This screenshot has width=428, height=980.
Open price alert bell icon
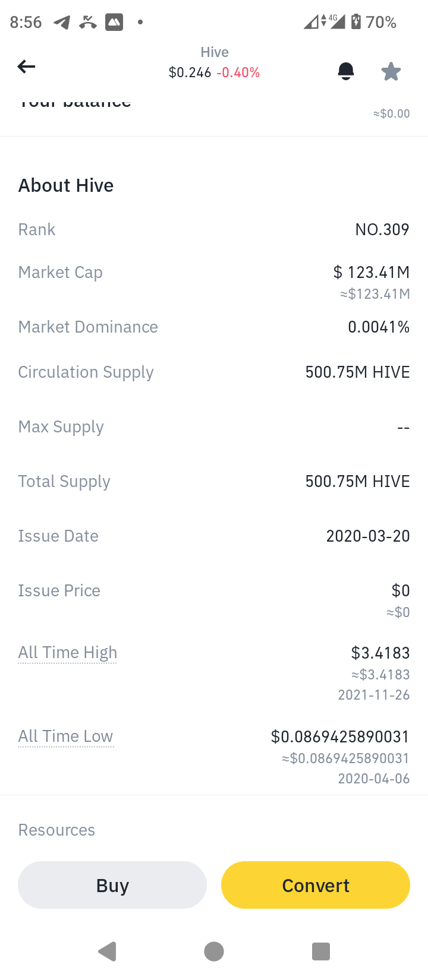pyautogui.click(x=346, y=71)
